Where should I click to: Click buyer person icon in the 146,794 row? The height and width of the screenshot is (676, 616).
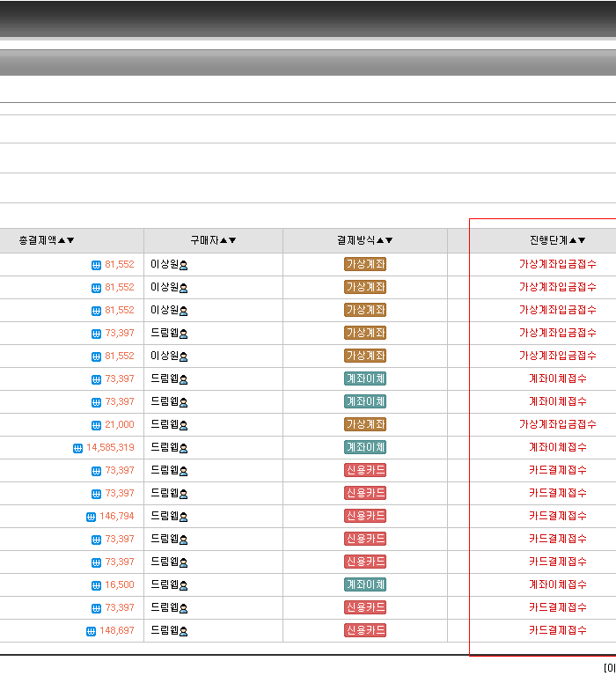184,517
